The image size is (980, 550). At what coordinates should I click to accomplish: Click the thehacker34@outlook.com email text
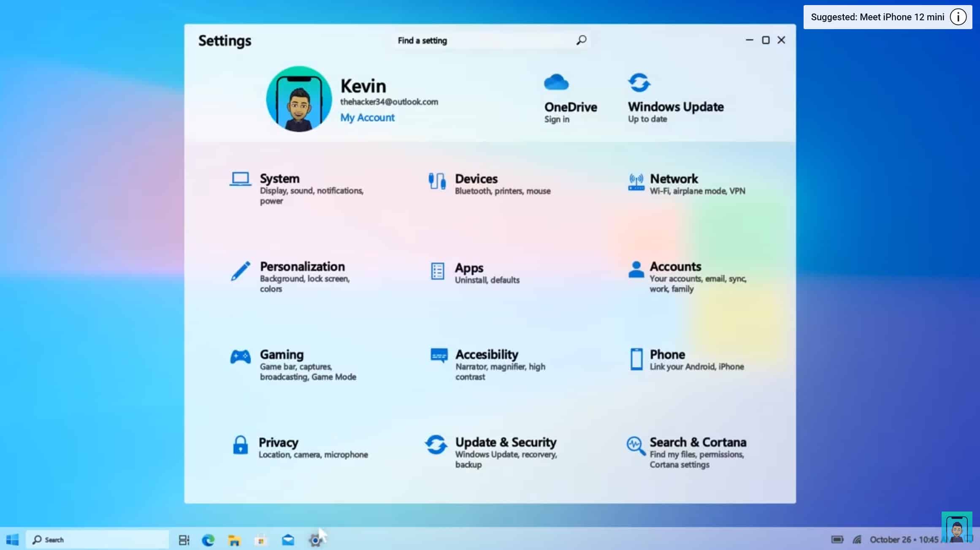point(389,102)
